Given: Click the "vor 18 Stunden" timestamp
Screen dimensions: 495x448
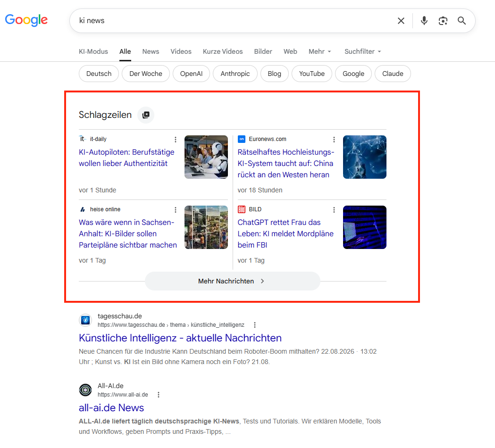Looking at the screenshot, I should (260, 190).
